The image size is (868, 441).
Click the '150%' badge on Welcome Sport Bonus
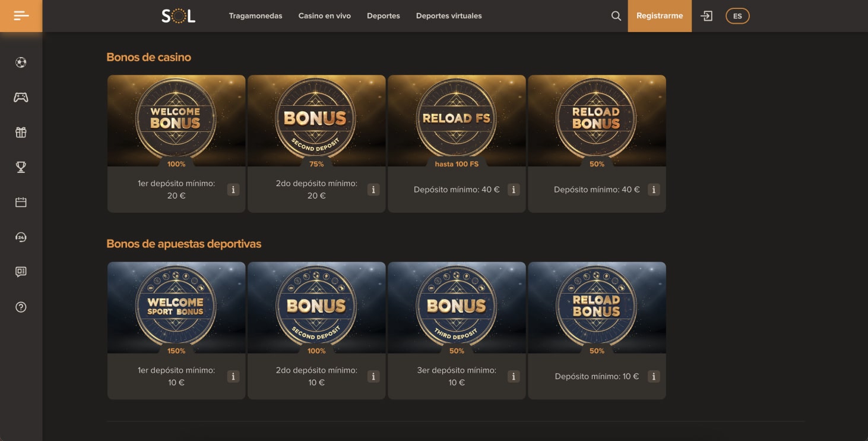[176, 351]
